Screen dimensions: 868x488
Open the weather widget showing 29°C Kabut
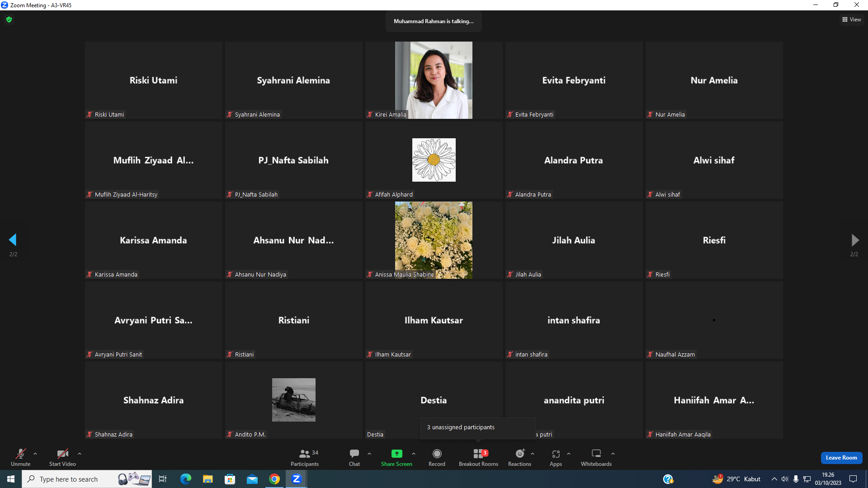tap(736, 479)
